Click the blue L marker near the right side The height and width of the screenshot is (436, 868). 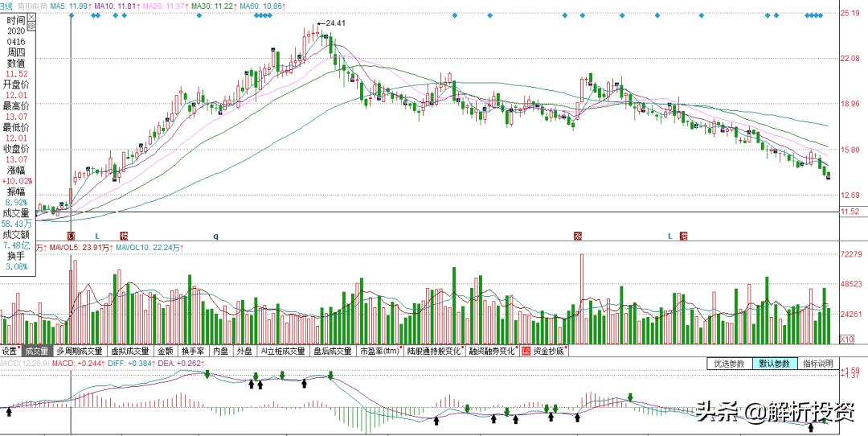click(x=669, y=236)
